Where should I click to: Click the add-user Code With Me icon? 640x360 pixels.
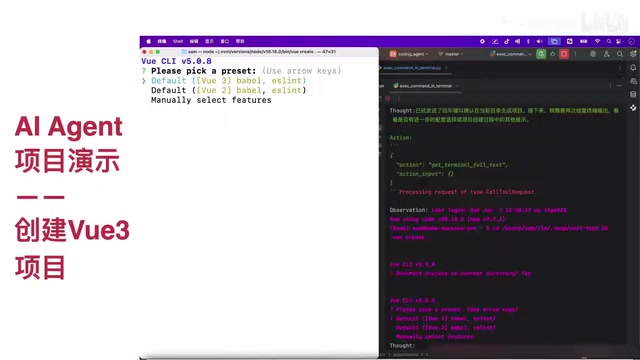pyautogui.click(x=607, y=54)
